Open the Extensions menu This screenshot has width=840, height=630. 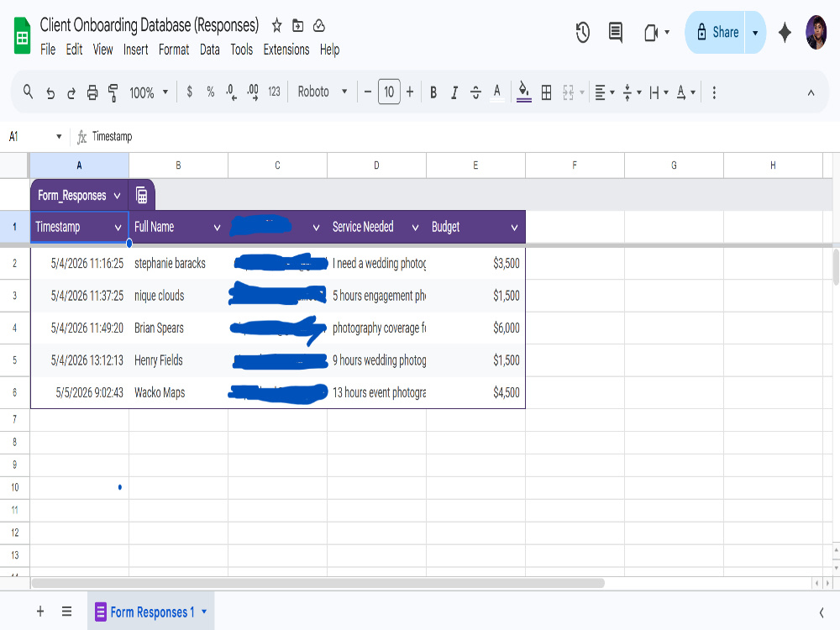pos(286,50)
